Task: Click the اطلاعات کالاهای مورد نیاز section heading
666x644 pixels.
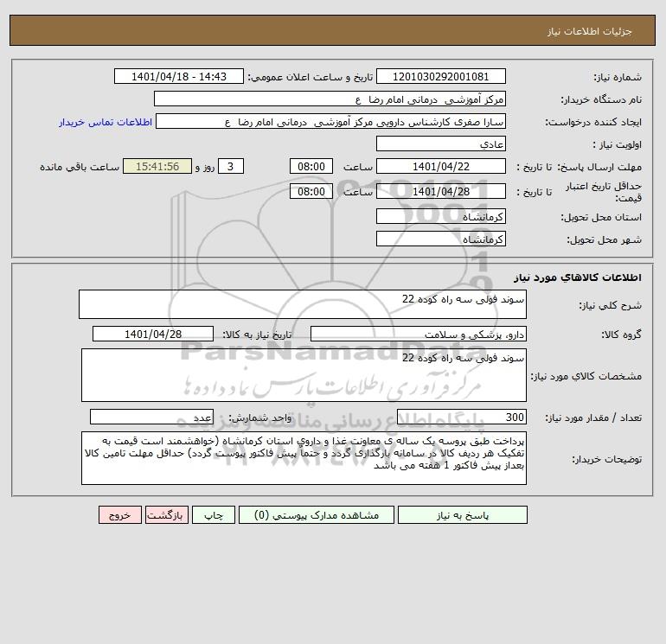Action: [578, 277]
